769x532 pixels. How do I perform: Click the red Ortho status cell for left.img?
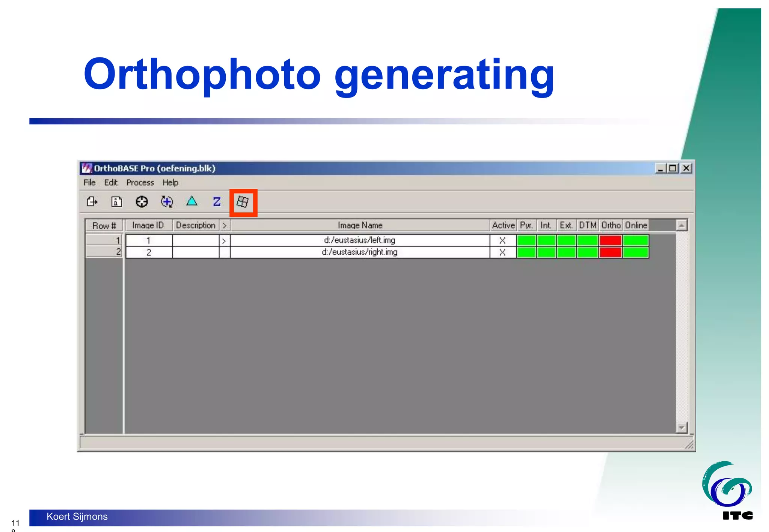tap(610, 240)
